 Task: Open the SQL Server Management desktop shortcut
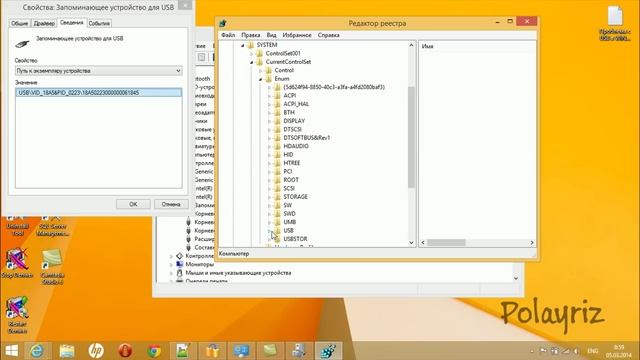[52, 225]
